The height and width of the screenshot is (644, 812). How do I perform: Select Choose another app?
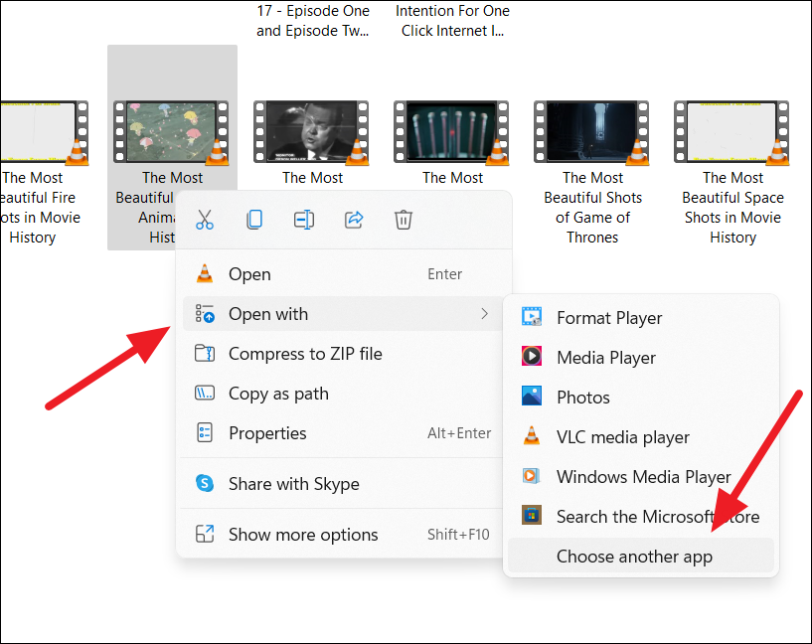pyautogui.click(x=641, y=556)
